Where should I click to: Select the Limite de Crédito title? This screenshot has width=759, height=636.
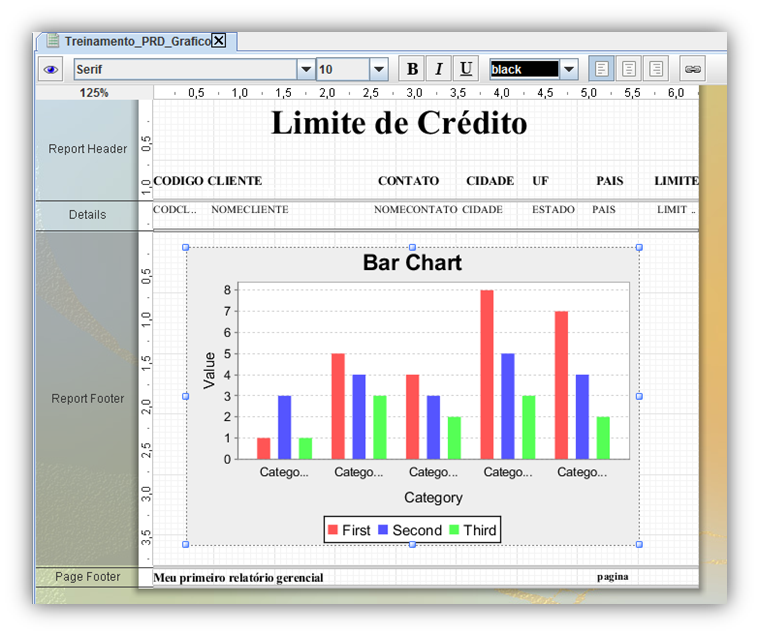coord(399,123)
